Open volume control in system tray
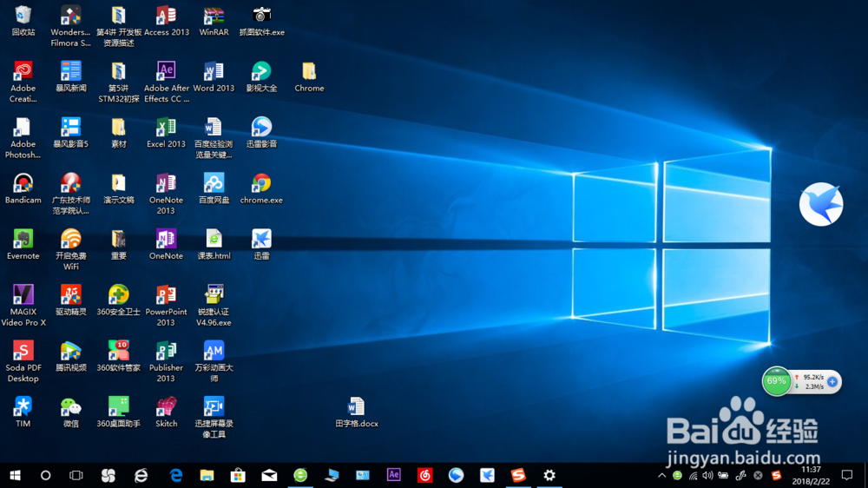The height and width of the screenshot is (488, 868). pyautogui.click(x=708, y=475)
